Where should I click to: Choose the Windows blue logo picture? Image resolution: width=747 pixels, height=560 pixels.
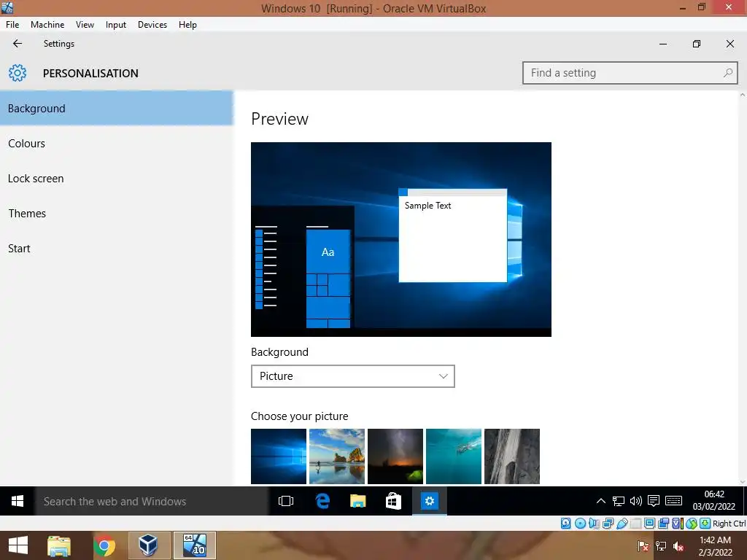click(x=279, y=456)
